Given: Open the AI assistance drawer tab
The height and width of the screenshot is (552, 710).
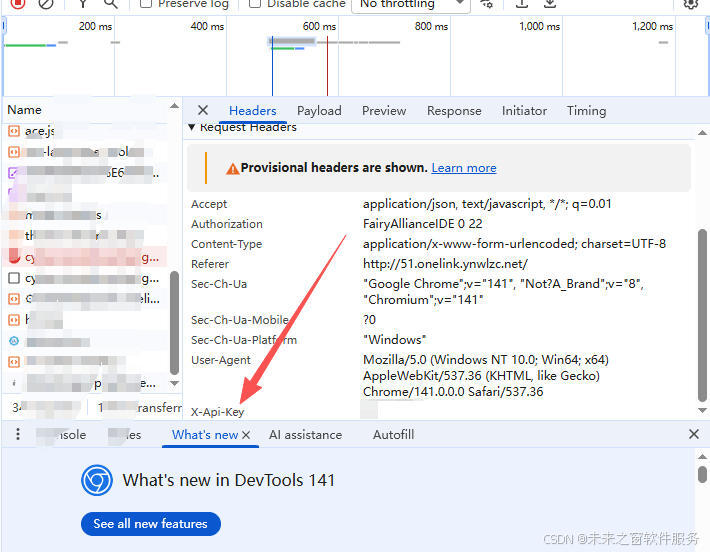Looking at the screenshot, I should [x=306, y=435].
